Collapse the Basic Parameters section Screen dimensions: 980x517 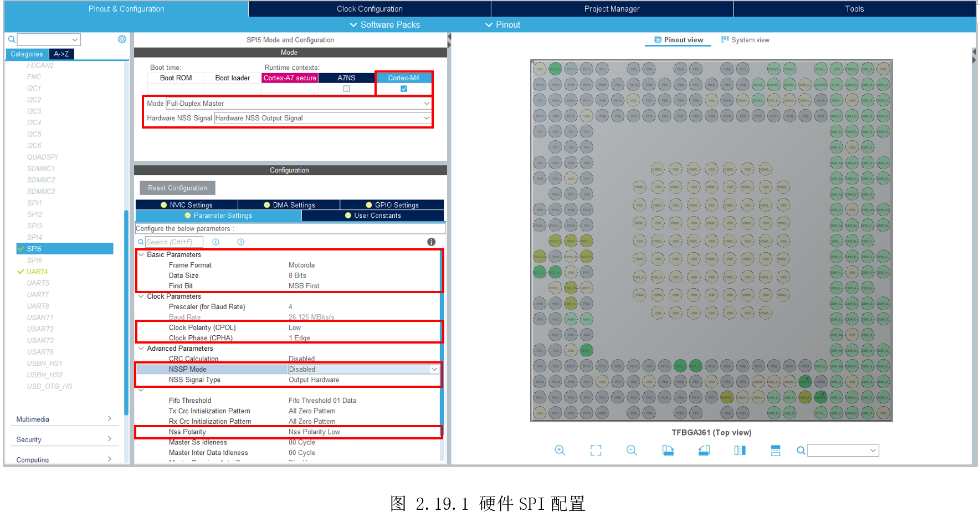pyautogui.click(x=141, y=255)
